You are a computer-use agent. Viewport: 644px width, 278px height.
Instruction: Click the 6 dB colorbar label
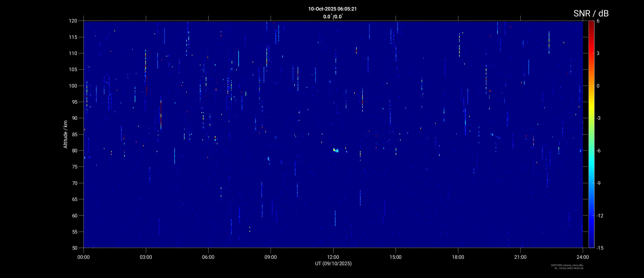click(598, 21)
